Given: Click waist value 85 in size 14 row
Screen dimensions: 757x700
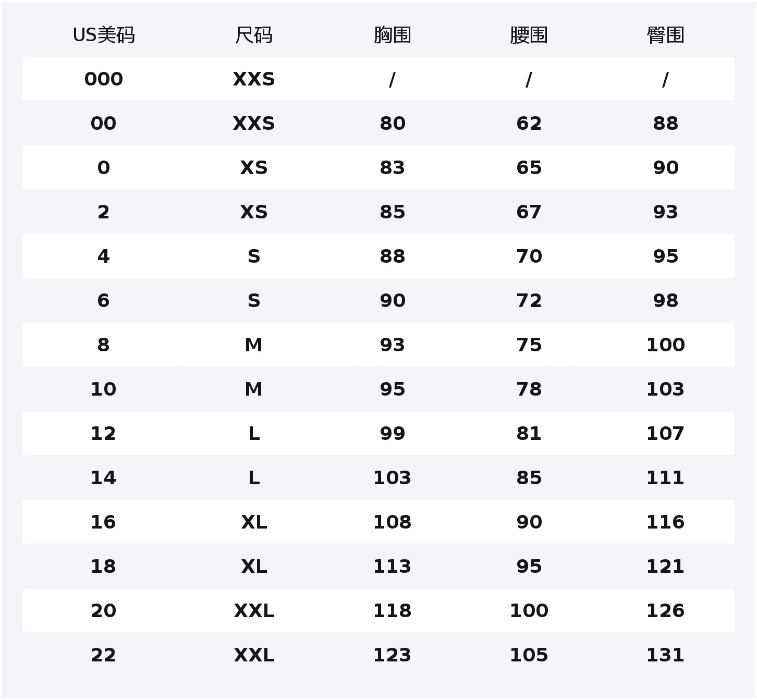Looking at the screenshot, I should (529, 478).
